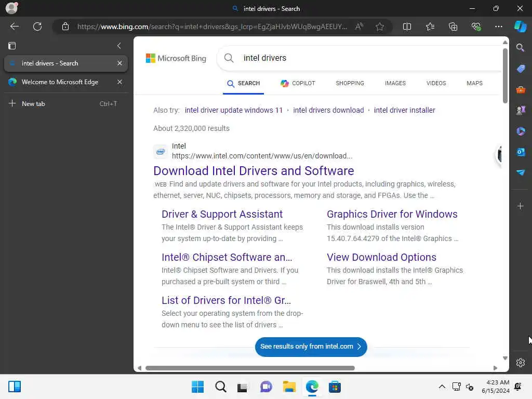Click the scroll down arrow of page

pyautogui.click(x=505, y=358)
